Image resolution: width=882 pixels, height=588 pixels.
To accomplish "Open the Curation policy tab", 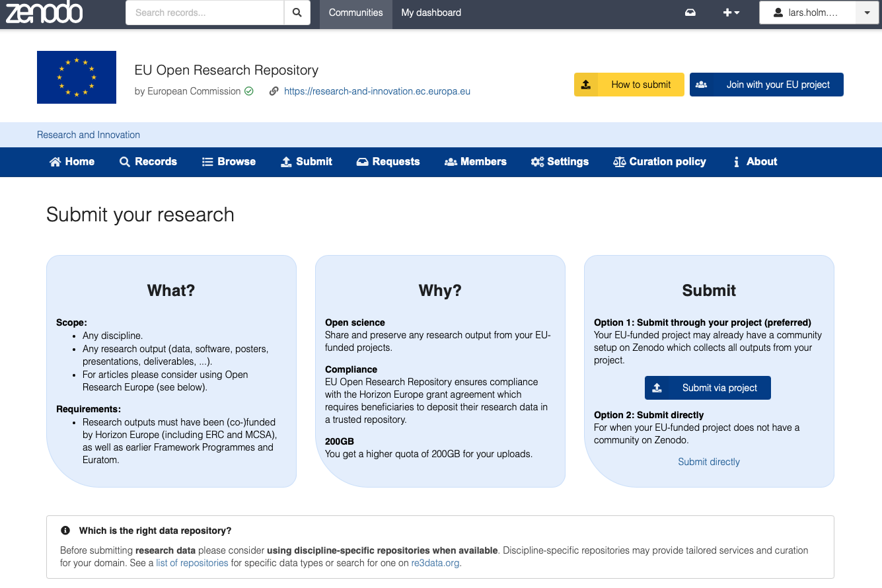I will coord(659,162).
